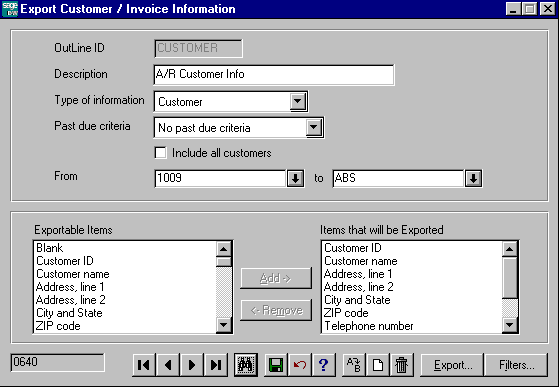This screenshot has width=559, height=387.
Task: Select Address, line 2 in exported items list
Action: [412, 287]
